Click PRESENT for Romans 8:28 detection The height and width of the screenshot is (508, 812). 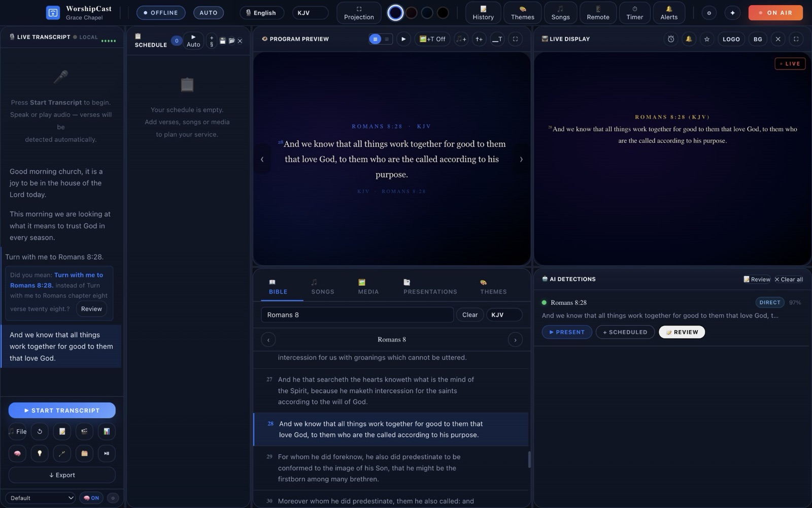coord(567,332)
